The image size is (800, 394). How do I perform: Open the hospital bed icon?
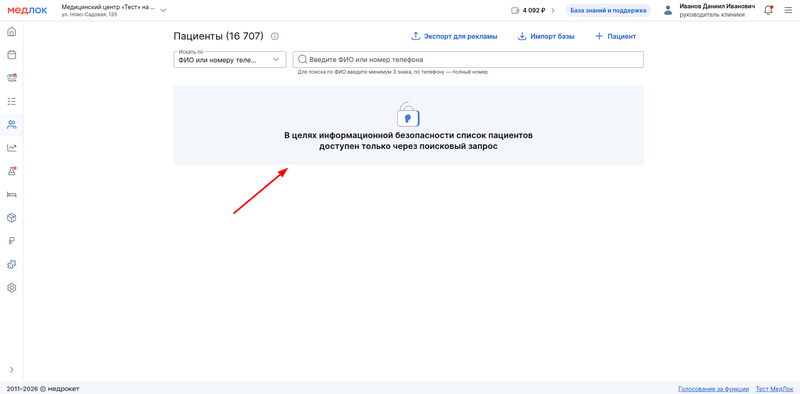11,194
